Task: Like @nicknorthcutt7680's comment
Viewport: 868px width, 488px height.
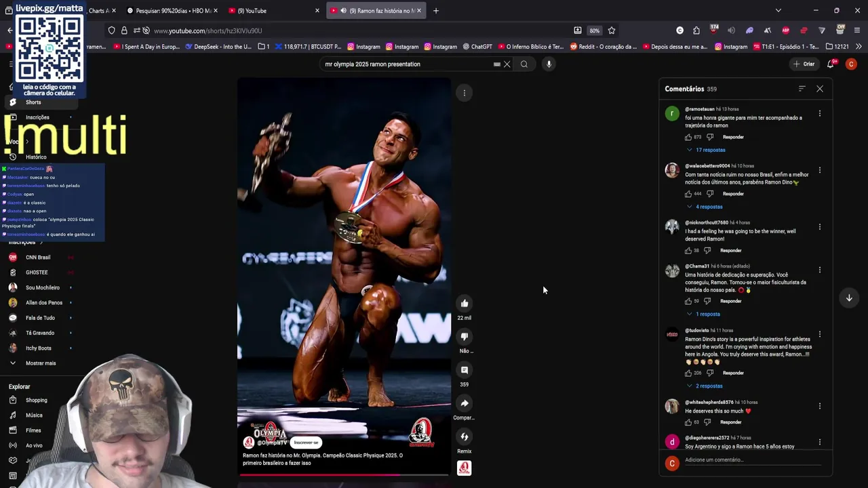Action: coord(689,251)
